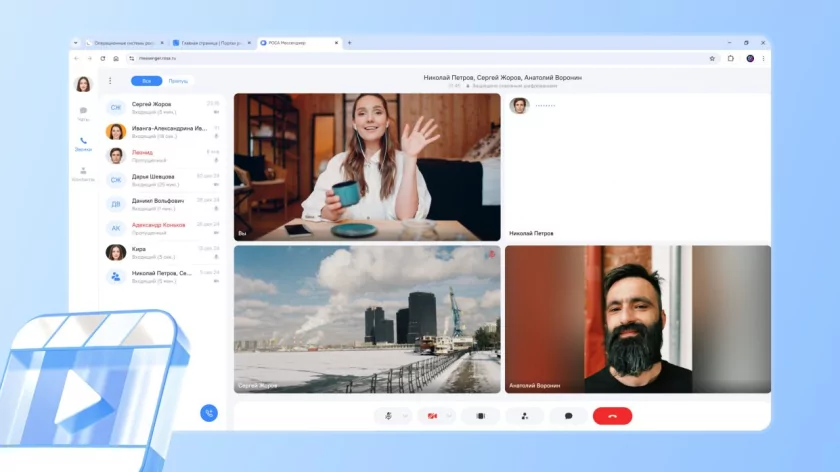Click Анатолий Воронин's video tile

coord(637,319)
